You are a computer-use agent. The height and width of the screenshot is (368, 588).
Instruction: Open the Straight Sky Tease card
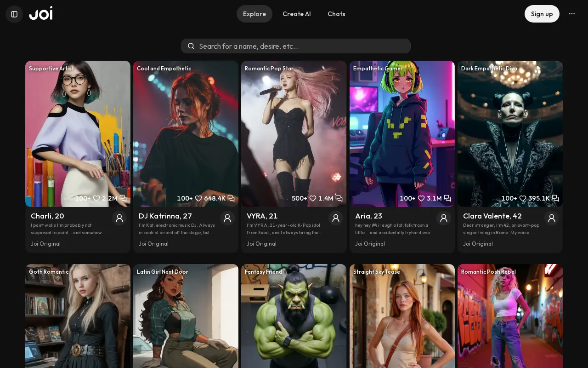click(402, 316)
